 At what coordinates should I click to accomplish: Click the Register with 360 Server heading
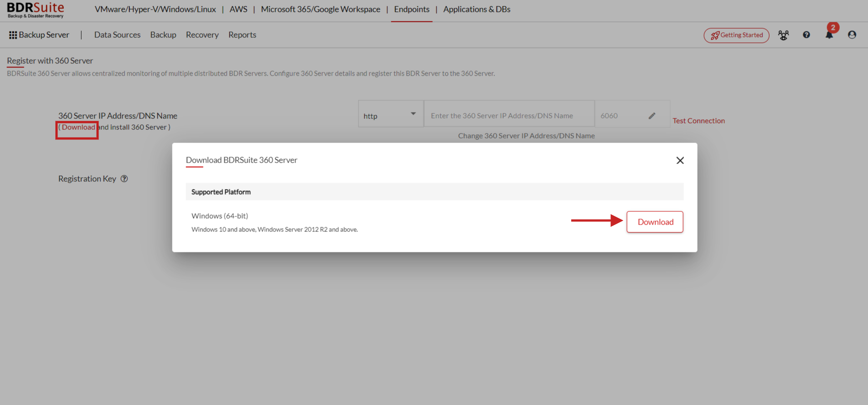click(x=50, y=61)
